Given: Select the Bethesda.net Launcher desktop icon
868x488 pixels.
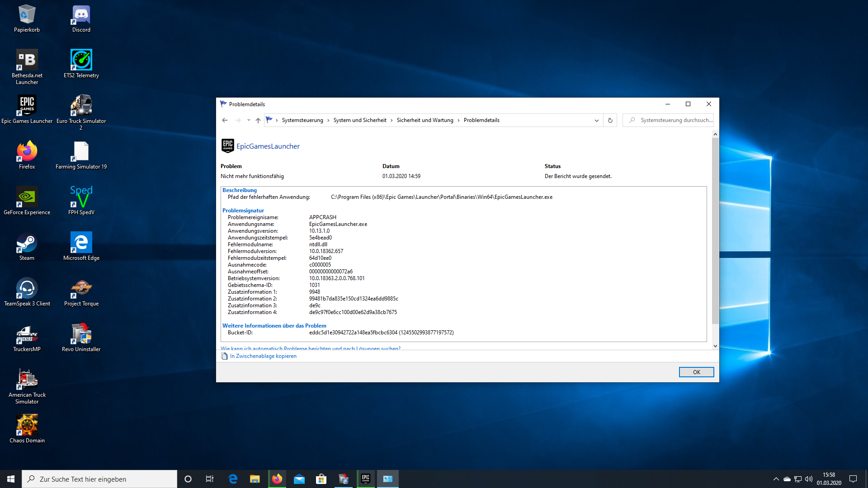Looking at the screenshot, I should (27, 67).
